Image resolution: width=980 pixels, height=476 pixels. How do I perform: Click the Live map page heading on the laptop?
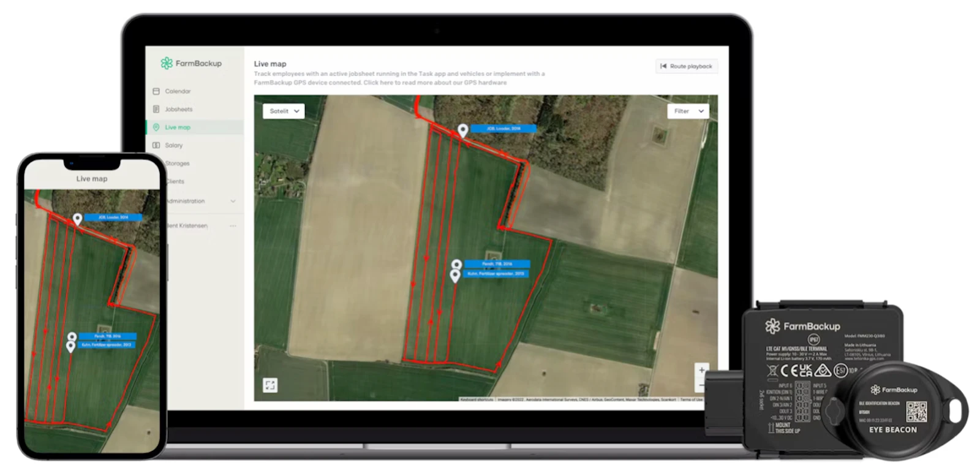coord(270,64)
